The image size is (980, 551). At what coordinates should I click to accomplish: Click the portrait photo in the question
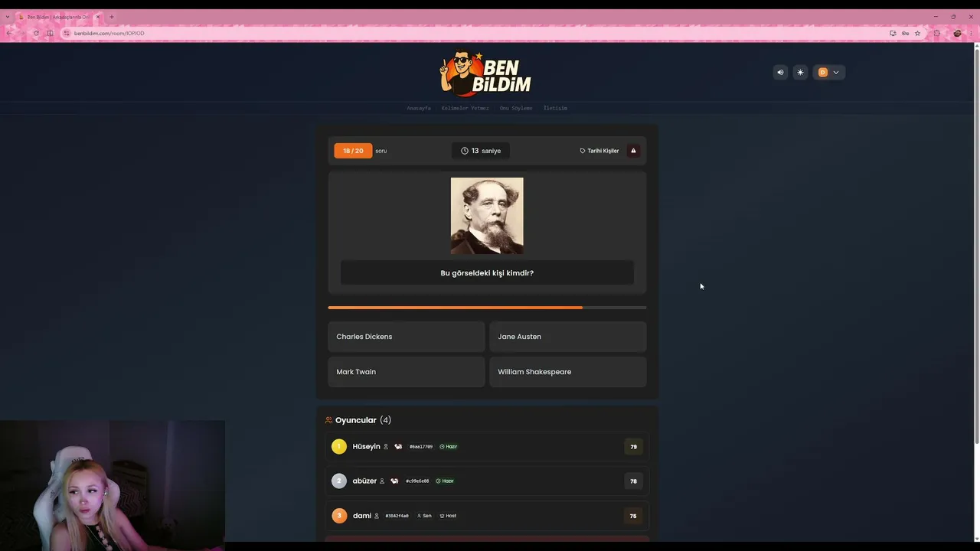point(487,216)
